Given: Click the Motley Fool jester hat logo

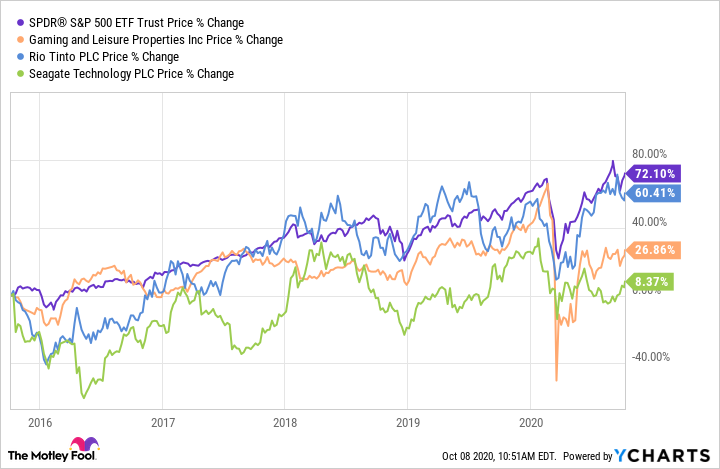Looking at the screenshot, I should [79, 446].
